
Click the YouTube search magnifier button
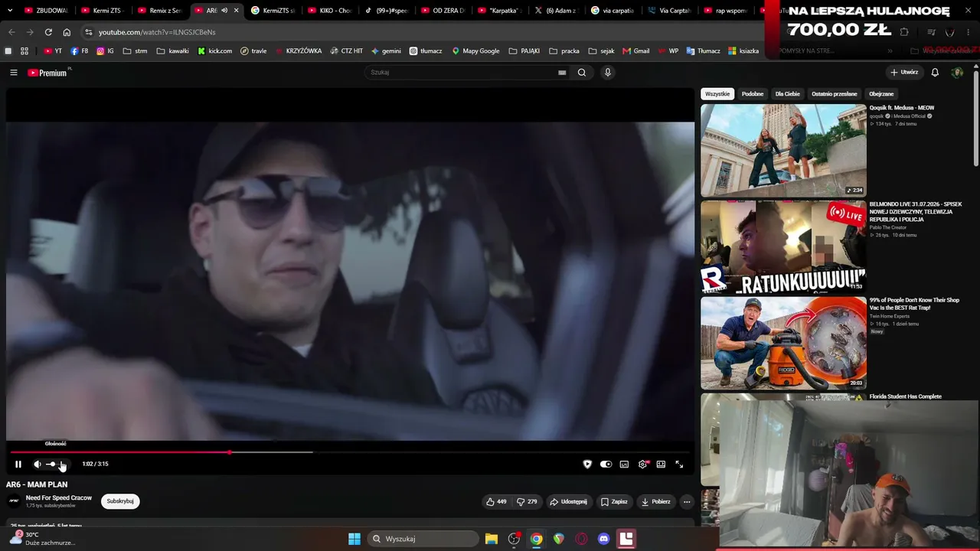(582, 73)
